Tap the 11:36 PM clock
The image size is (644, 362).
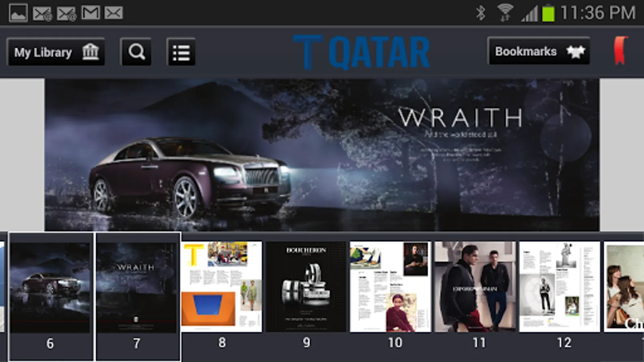point(598,13)
